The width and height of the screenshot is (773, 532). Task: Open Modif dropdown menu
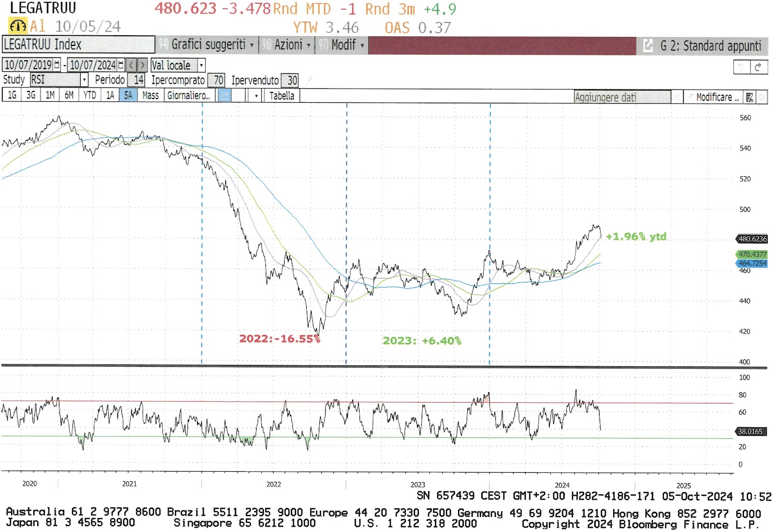(341, 45)
